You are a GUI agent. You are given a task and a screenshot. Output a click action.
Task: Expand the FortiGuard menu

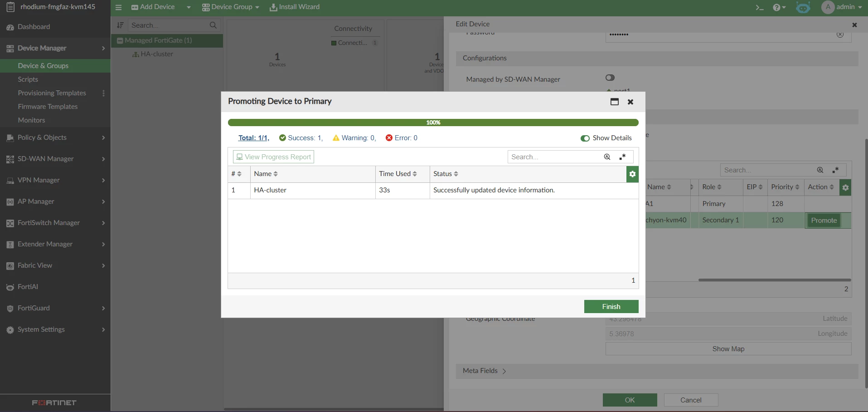103,309
